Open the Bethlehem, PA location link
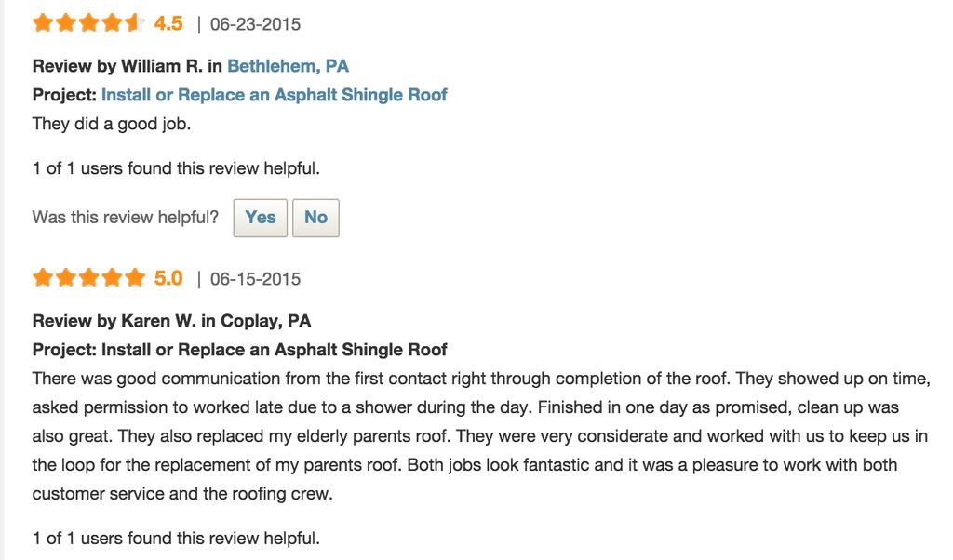Screen dimensions: 953x560 pos(288,66)
